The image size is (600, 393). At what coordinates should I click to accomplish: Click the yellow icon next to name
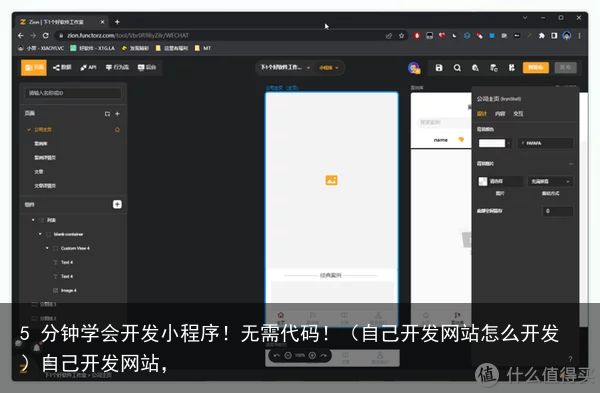[461, 140]
